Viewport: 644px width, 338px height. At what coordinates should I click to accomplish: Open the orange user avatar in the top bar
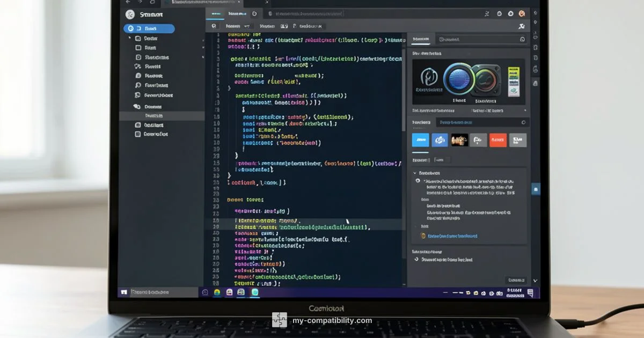click(522, 13)
